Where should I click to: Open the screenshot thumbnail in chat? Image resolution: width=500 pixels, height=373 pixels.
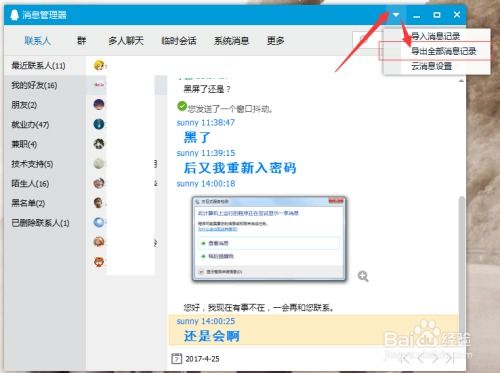click(x=269, y=239)
